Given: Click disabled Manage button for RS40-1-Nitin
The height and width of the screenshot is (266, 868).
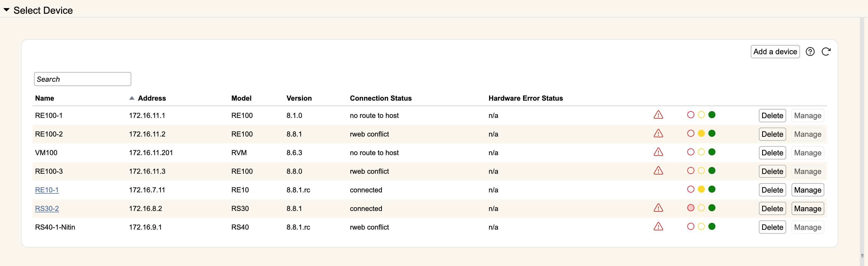Looking at the screenshot, I should [x=808, y=227].
